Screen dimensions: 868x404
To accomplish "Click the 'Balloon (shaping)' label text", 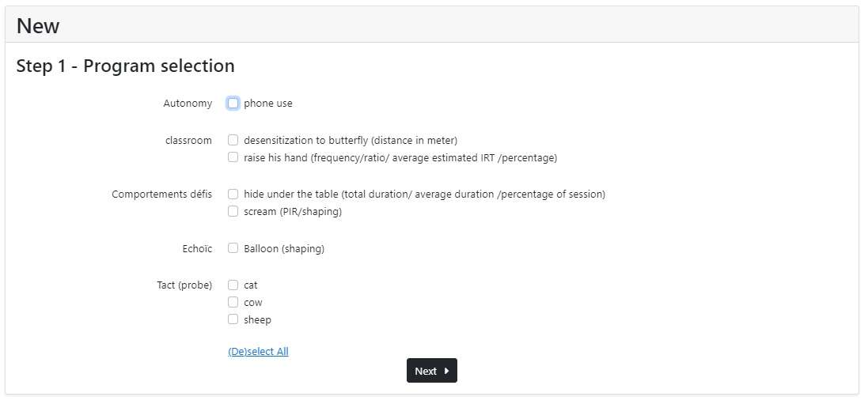I will pos(284,248).
